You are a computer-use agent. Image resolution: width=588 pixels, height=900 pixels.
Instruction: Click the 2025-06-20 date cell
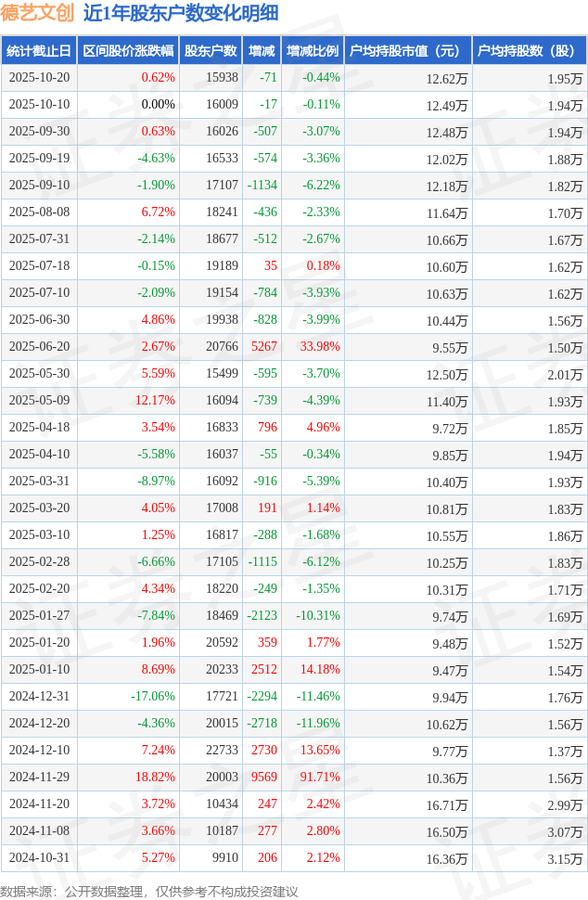click(39, 347)
